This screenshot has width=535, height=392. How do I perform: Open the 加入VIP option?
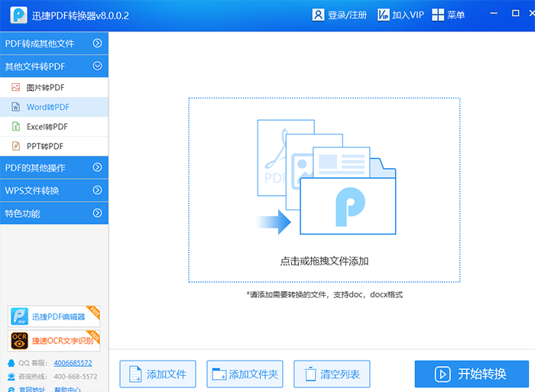click(x=407, y=15)
